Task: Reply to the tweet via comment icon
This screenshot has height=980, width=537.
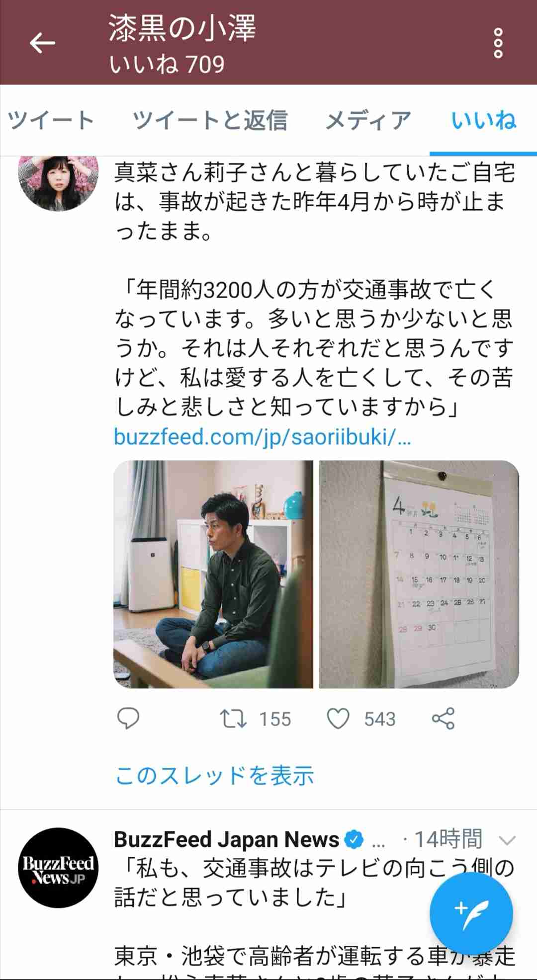Action: [128, 719]
